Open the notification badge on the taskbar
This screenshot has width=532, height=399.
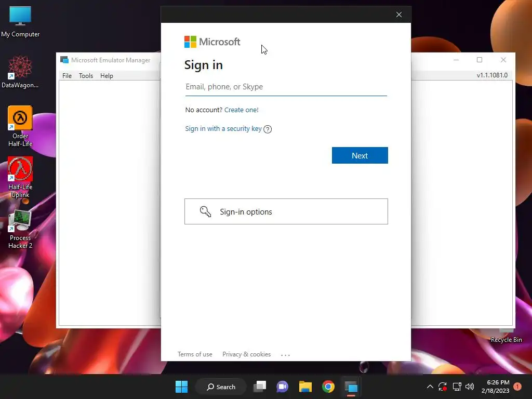[517, 387]
